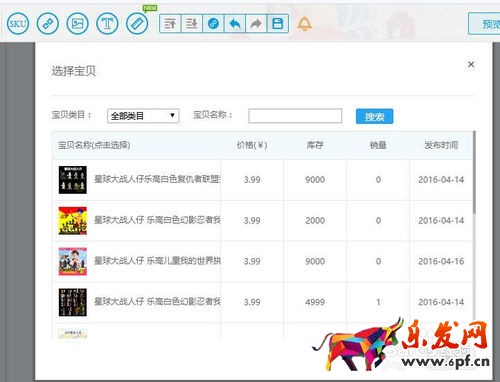Click thumbnail of stock 4999 item
500x382 pixels.
[x=73, y=302]
